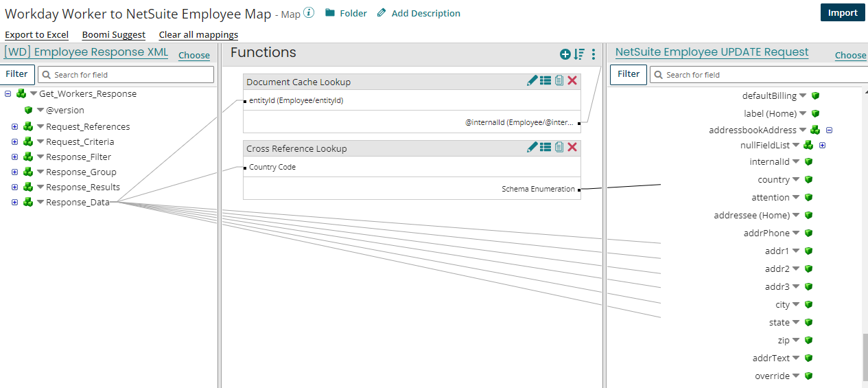868x388 pixels.
Task: Click the Import button
Action: click(x=843, y=12)
